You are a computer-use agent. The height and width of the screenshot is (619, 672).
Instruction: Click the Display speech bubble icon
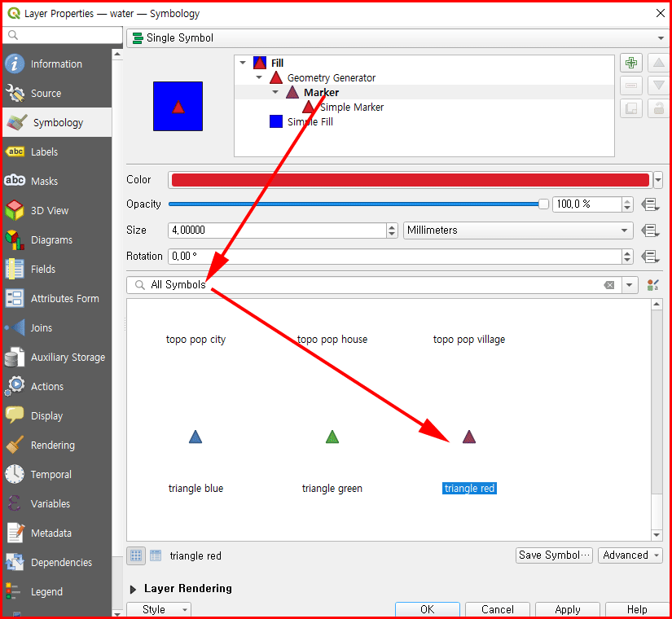click(x=15, y=415)
